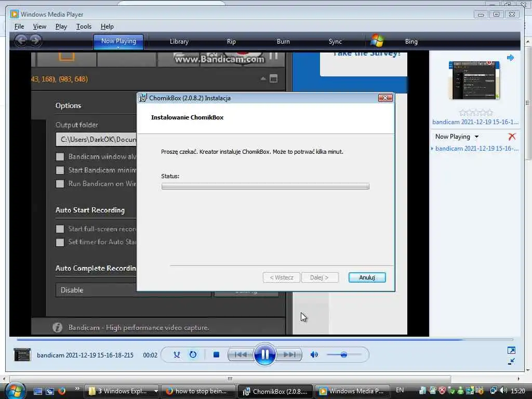Show more Quick Launch items chevron
The image size is (532, 399).
click(77, 389)
